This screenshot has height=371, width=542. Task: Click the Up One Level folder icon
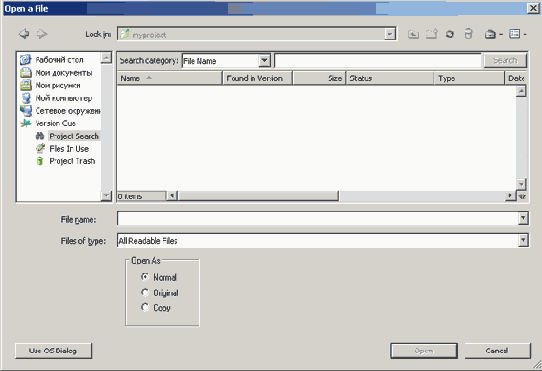413,34
